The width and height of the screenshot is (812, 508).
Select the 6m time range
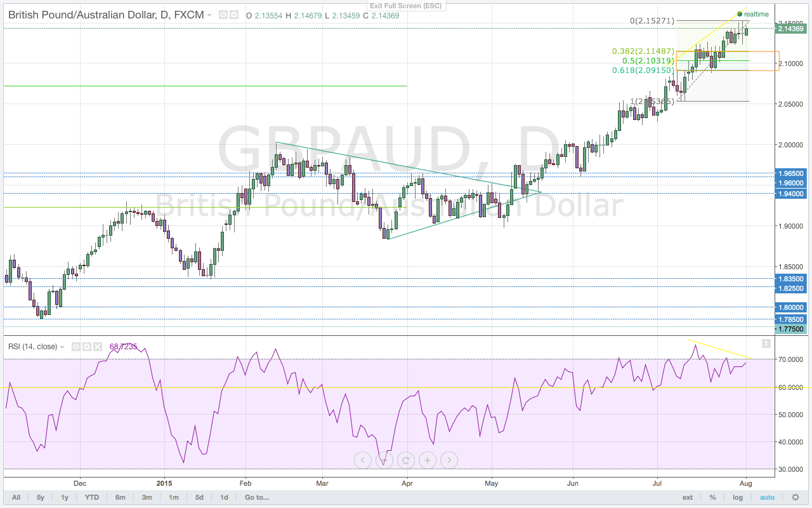121,497
